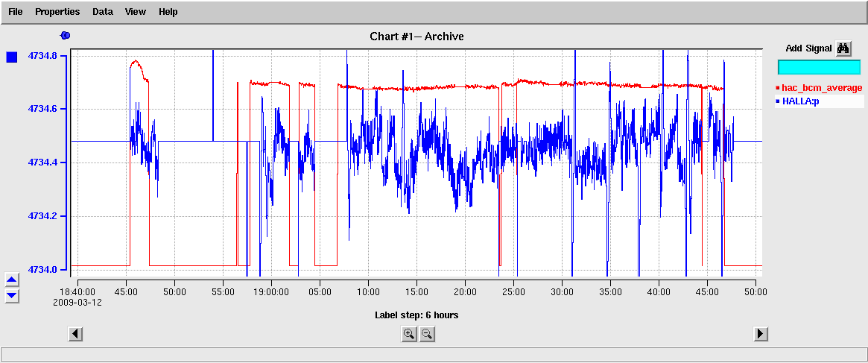
Task: Click the 4734.8 Y-axis label
Action: (43, 55)
